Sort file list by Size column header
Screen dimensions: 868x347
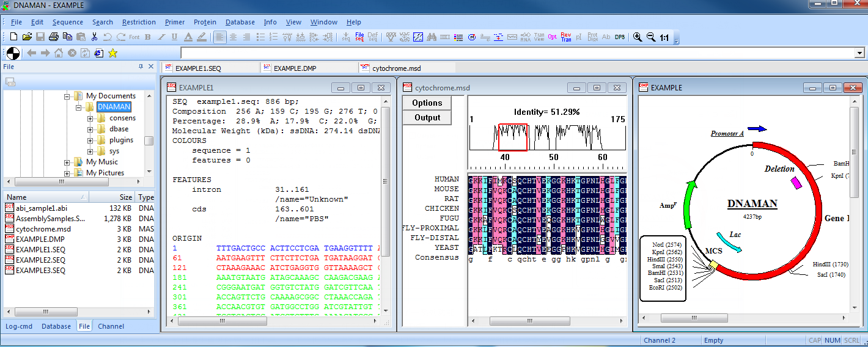tap(112, 197)
